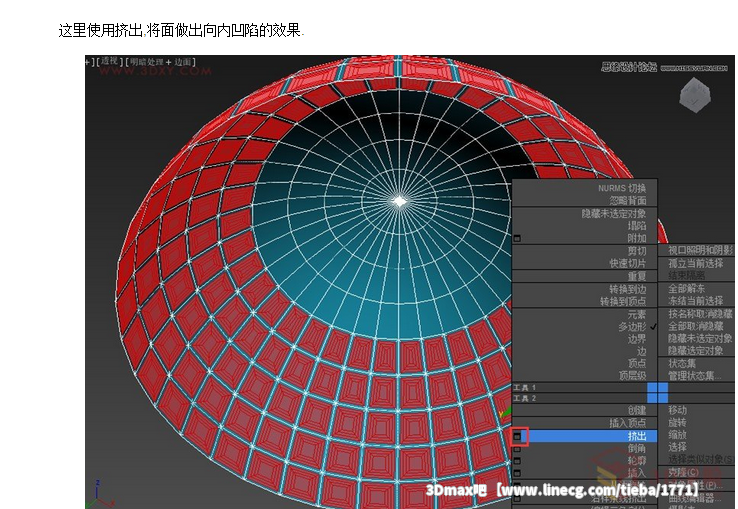
Task: Select 隐藏未选定对象 under 忽略背面
Action: pos(614,214)
